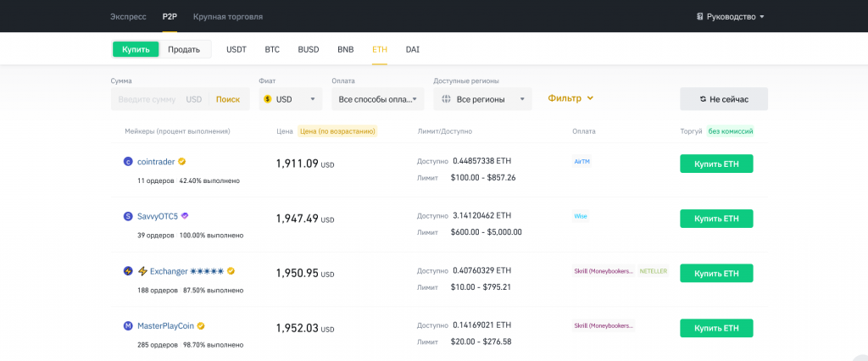
Task: Click the USD coin icon in Фиат
Action: click(x=268, y=99)
